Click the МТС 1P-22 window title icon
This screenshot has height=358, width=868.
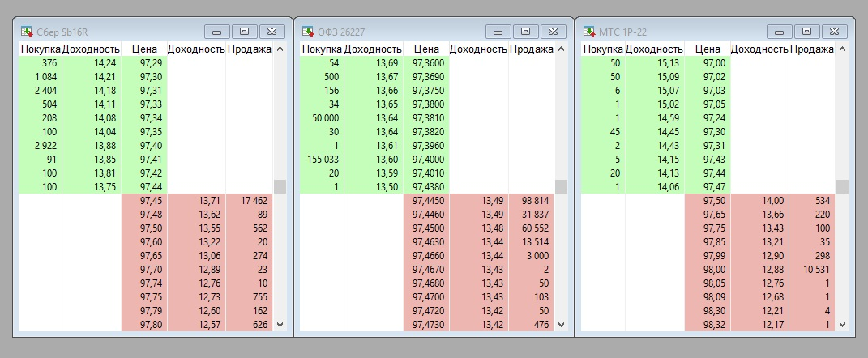coord(589,31)
